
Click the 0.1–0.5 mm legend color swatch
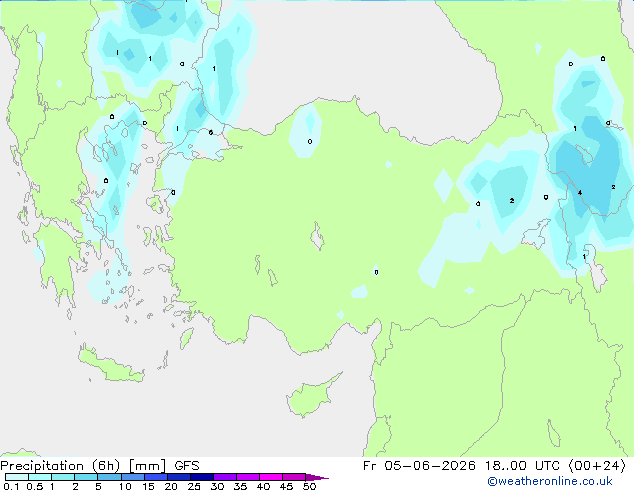[x=17, y=477]
